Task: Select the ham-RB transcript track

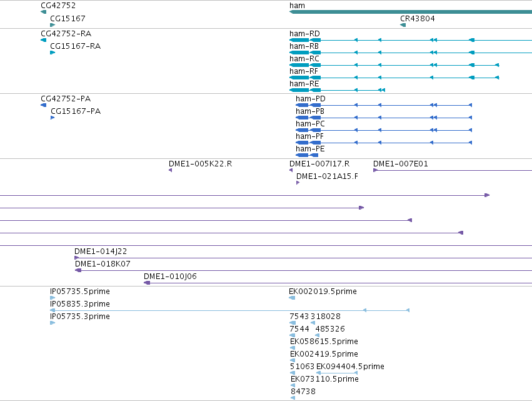Action: pyautogui.click(x=411, y=53)
